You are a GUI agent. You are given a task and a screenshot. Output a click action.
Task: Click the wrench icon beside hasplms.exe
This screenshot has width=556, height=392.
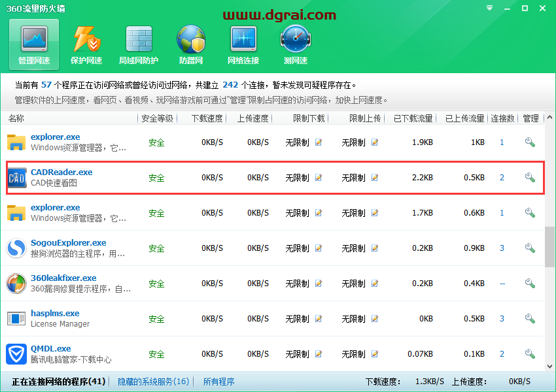pos(530,319)
